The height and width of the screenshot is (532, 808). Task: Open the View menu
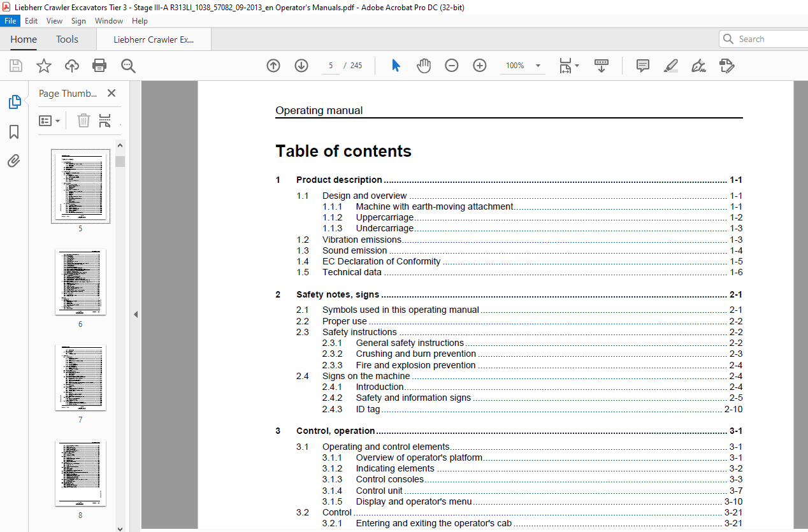pos(54,21)
